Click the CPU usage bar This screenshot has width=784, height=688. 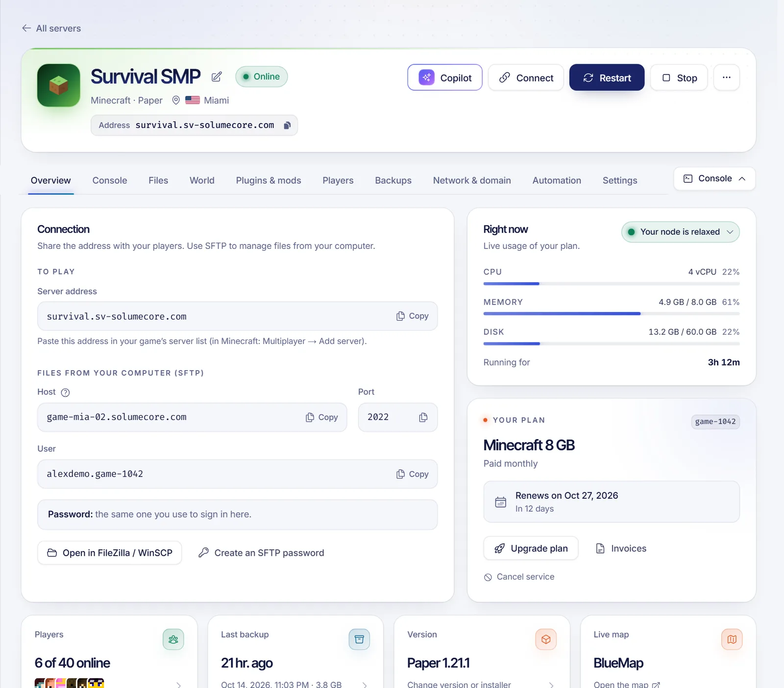(x=612, y=284)
